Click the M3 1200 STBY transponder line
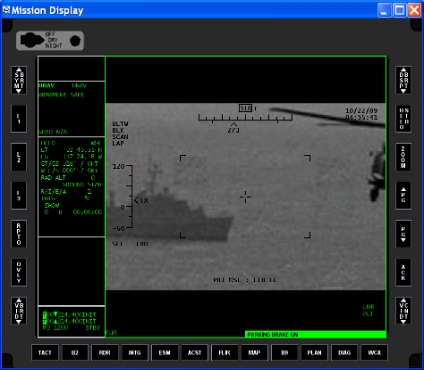 [x=71, y=328]
